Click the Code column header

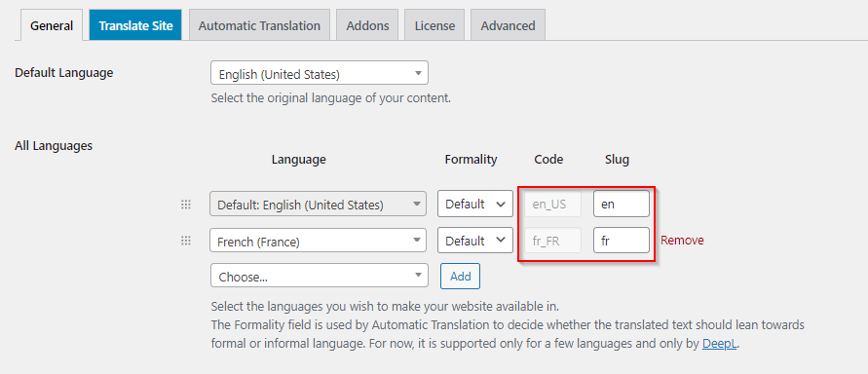[548, 160]
